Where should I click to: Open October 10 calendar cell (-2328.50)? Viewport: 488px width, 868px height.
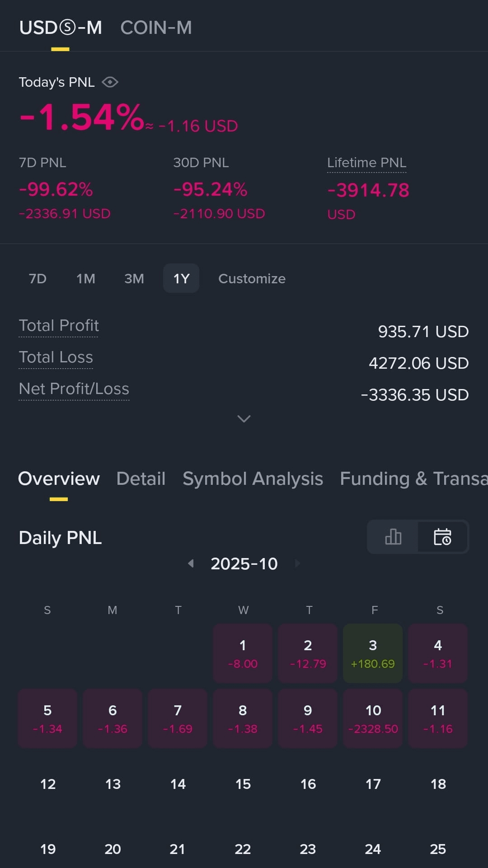[x=373, y=718]
